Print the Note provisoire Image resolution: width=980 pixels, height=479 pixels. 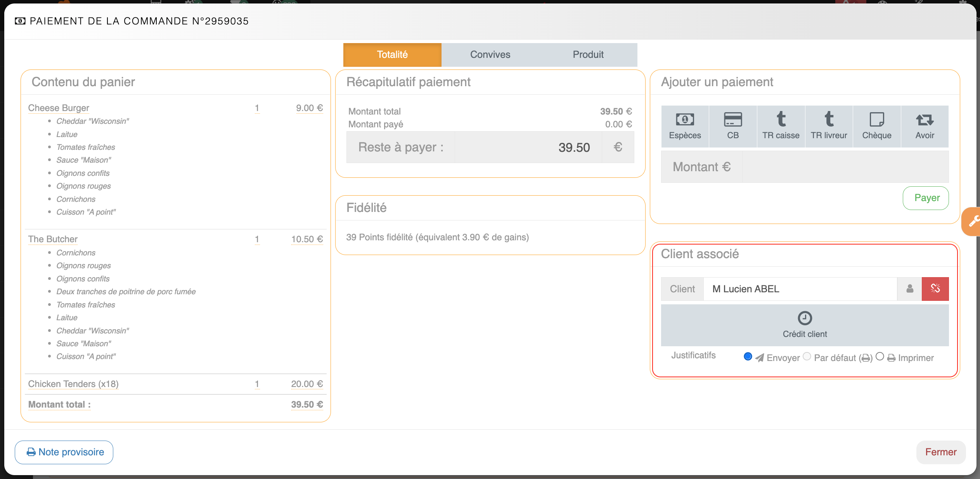[64, 452]
